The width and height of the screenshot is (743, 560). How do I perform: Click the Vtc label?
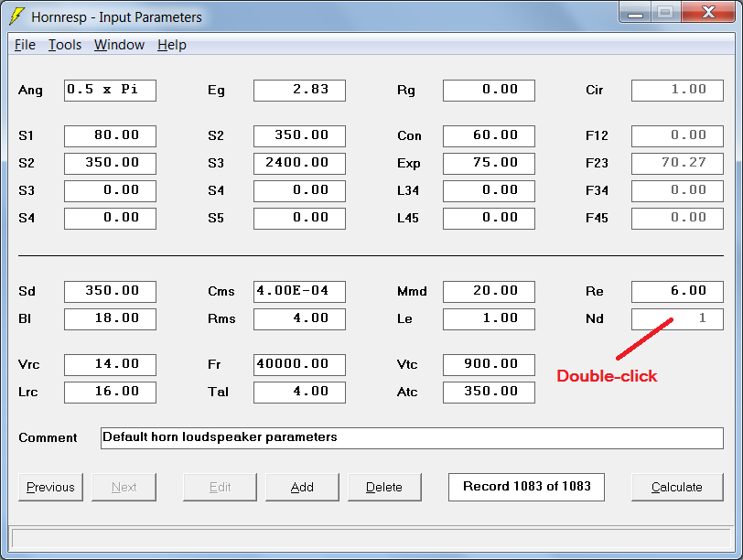click(x=407, y=365)
